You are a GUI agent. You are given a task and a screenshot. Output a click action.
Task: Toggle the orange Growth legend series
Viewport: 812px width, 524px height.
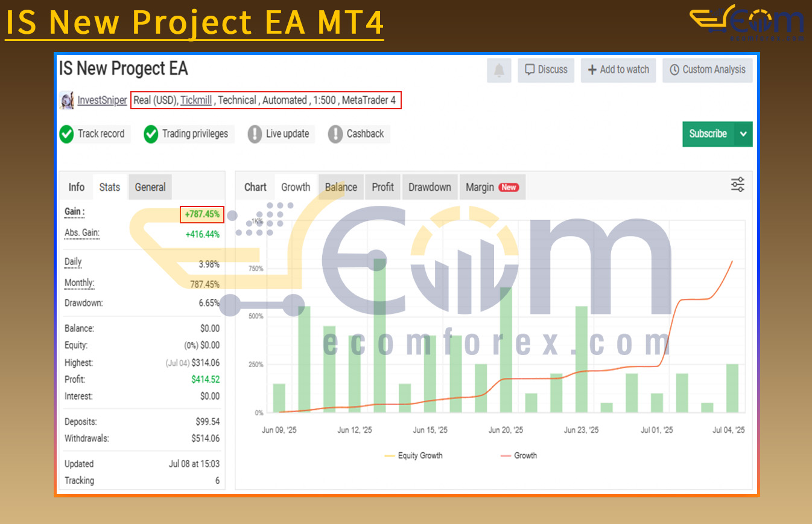pos(518,456)
